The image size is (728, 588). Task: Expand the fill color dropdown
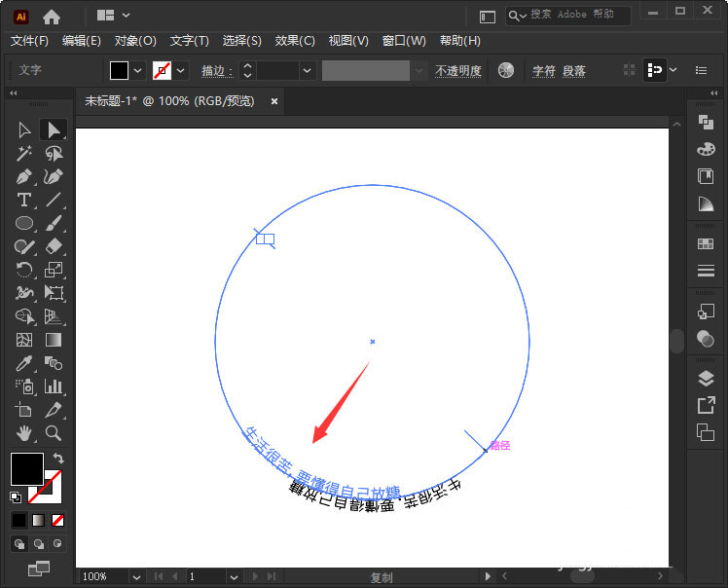[x=137, y=70]
